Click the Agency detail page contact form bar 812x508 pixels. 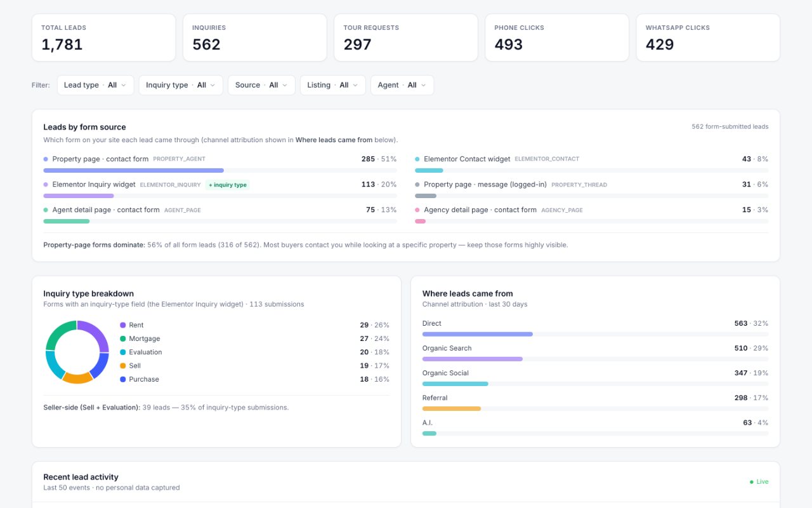tap(592, 221)
